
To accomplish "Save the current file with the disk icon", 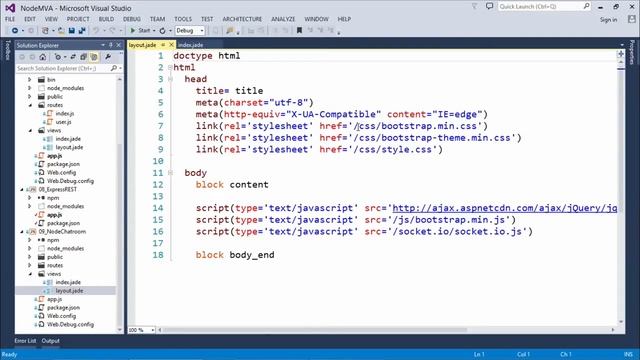I will coord(71,31).
